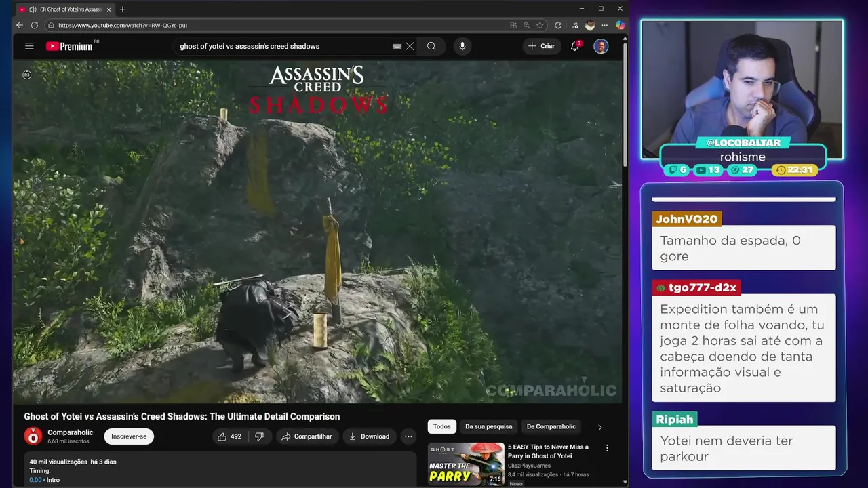Click the channel watermark icon in video
Screen dimensions: 868x488
tap(551, 389)
